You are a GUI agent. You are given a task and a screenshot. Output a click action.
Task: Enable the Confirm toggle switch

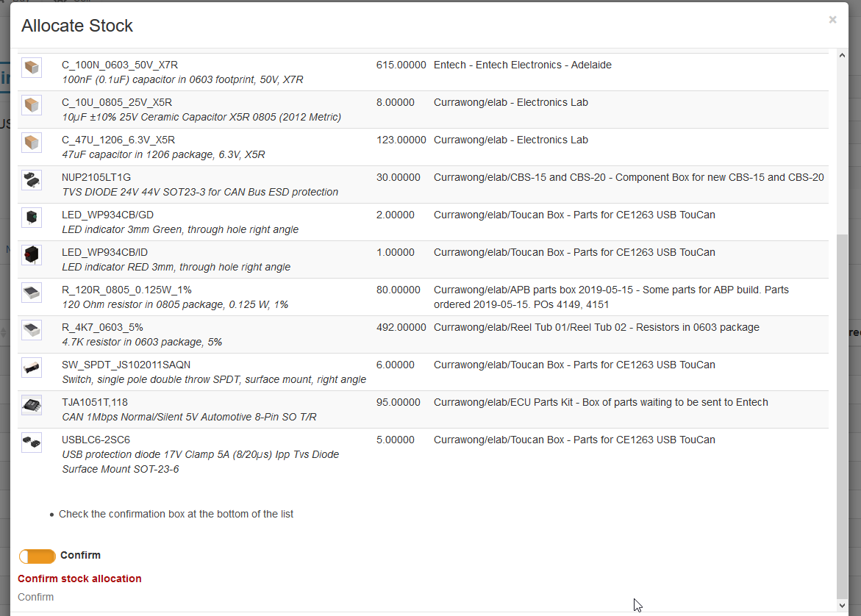pos(37,556)
